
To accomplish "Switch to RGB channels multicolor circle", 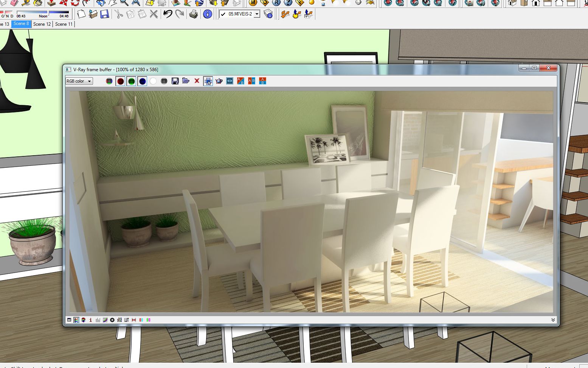I will click(109, 81).
